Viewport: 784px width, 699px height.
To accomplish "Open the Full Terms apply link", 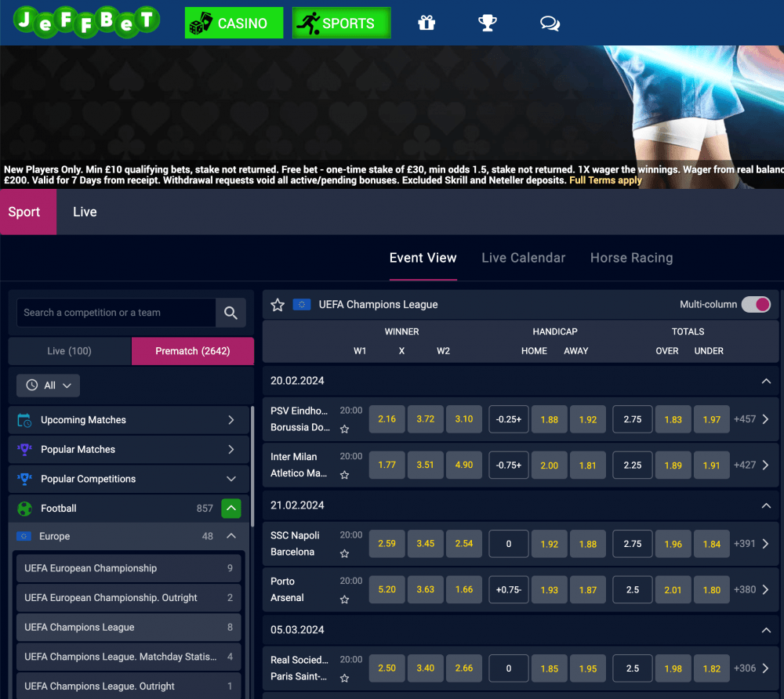I will point(605,180).
